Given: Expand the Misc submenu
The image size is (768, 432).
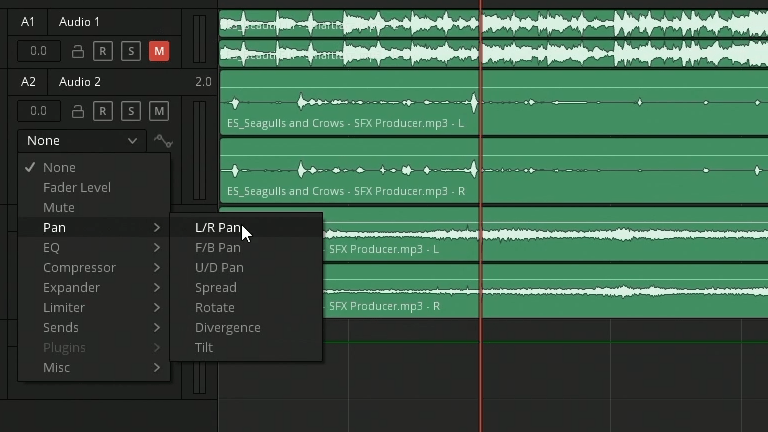Looking at the screenshot, I should [x=94, y=368].
